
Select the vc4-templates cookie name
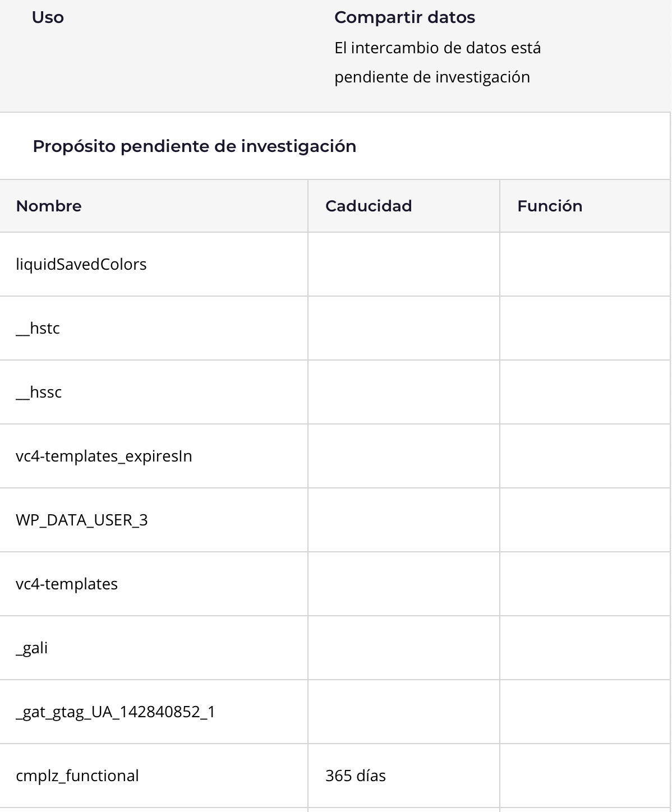coord(67,584)
